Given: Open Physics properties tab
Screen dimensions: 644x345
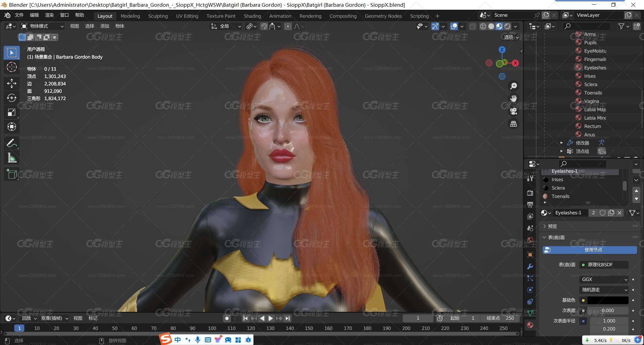Looking at the screenshot, I should [530, 290].
